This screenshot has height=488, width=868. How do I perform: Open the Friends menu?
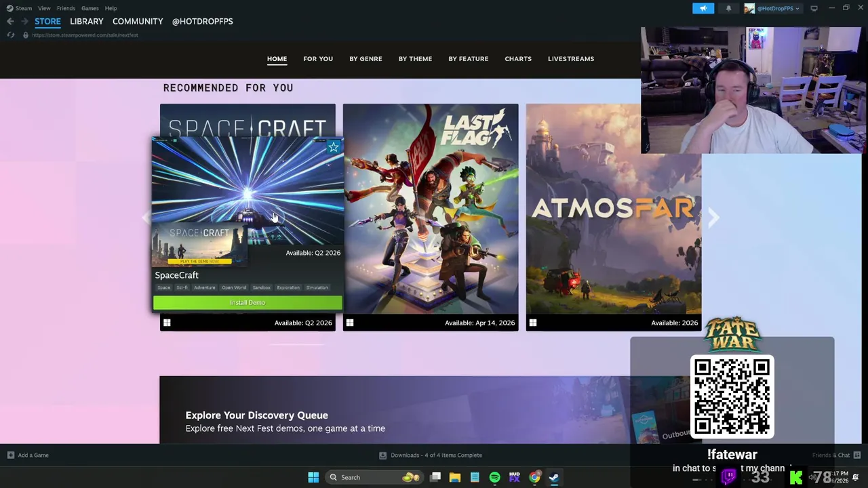[66, 8]
